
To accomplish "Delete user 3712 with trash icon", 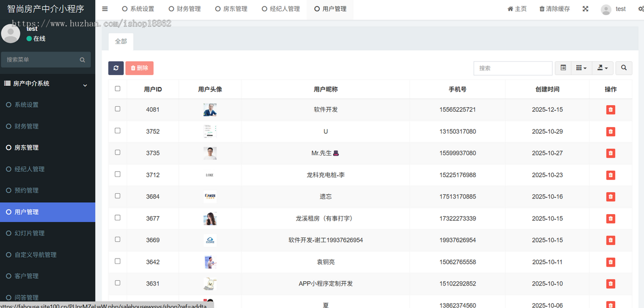I will [x=611, y=175].
